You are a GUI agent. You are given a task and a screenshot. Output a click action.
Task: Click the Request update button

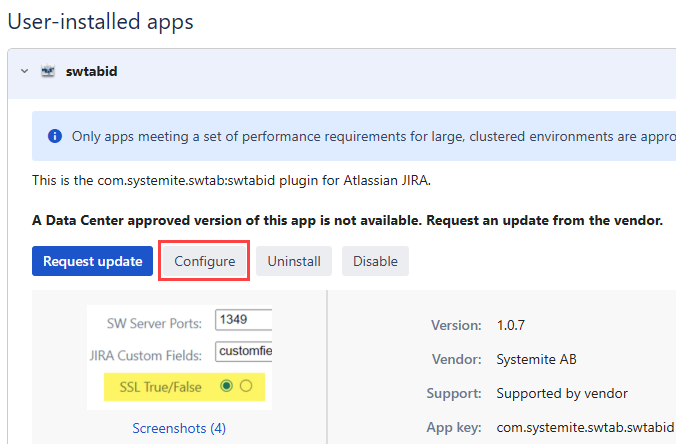click(92, 261)
